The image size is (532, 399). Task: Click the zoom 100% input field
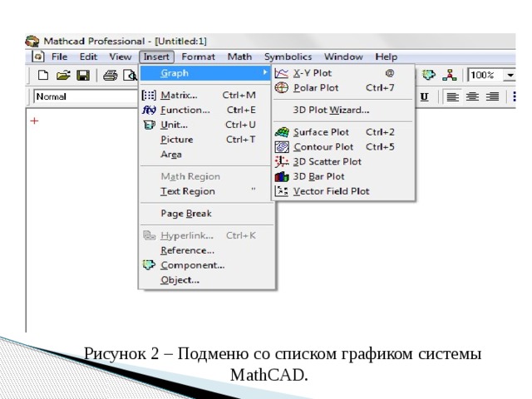[485, 75]
